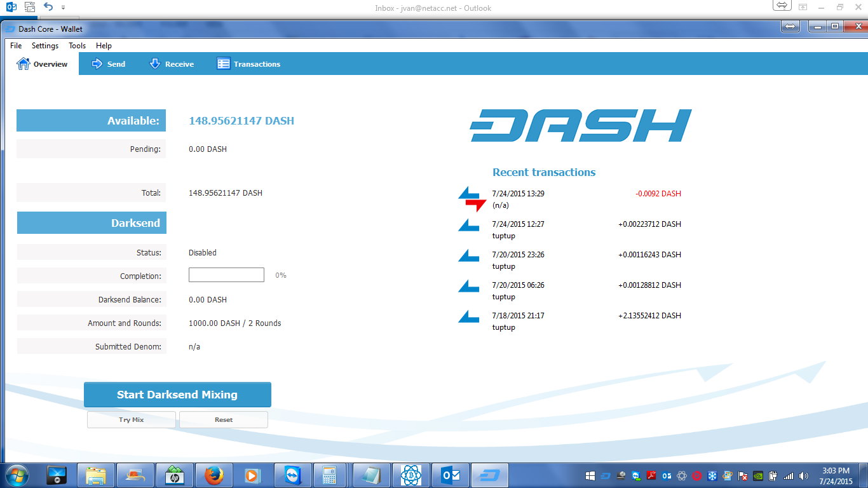Open the Windows Start menu
The height and width of the screenshot is (488, 868).
coord(17,475)
